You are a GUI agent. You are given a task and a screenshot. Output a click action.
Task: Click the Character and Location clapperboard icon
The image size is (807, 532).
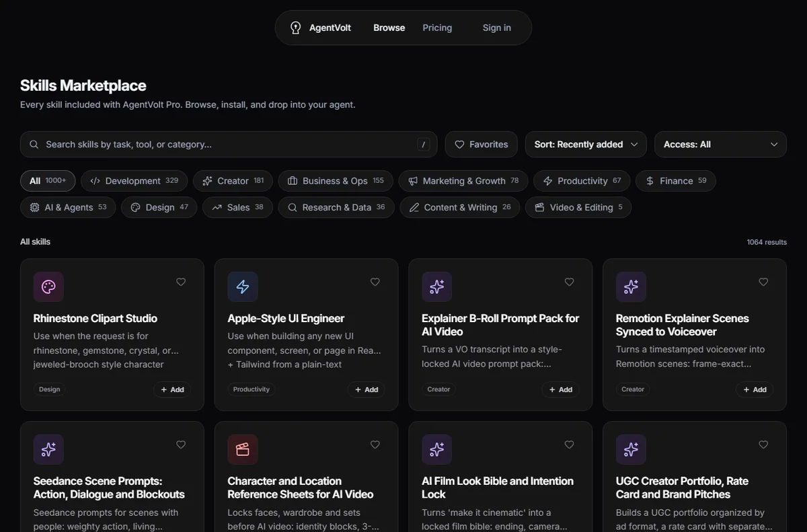click(243, 449)
